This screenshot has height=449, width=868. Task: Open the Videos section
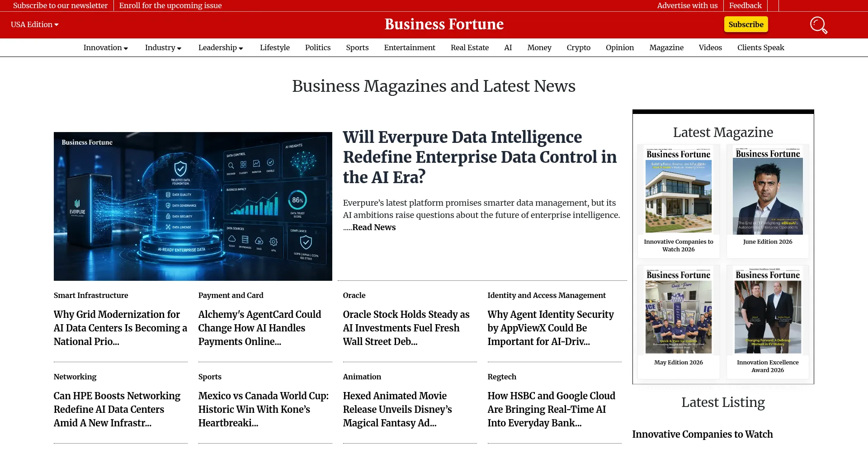point(710,47)
